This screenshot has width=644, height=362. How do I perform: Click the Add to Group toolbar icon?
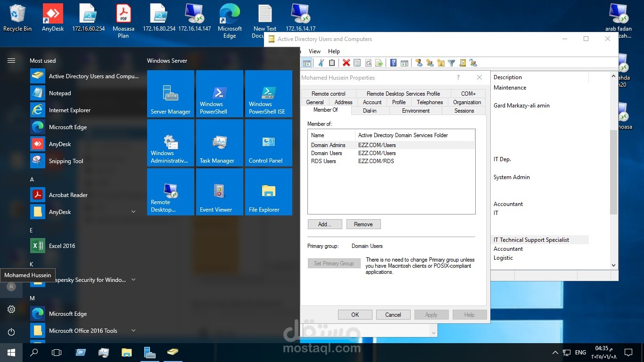coord(473,63)
